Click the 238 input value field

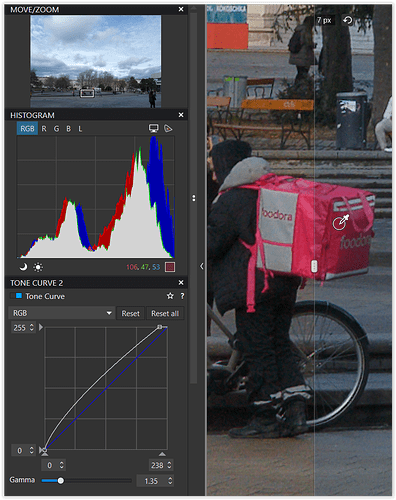(x=157, y=465)
